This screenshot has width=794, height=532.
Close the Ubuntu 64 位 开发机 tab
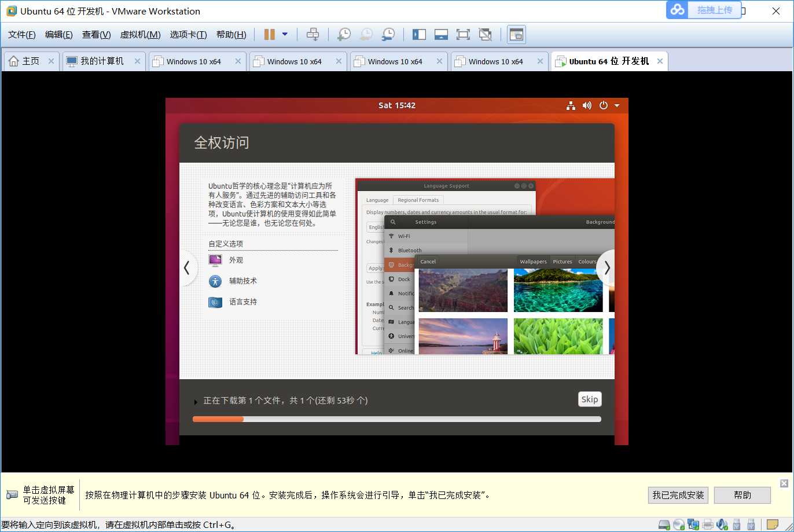[660, 61]
